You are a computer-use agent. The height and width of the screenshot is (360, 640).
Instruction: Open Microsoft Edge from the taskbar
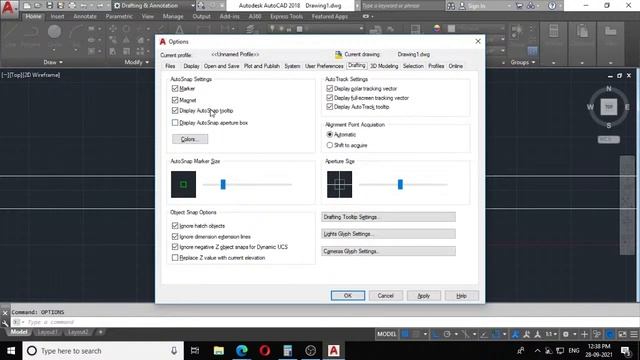[x=242, y=351]
